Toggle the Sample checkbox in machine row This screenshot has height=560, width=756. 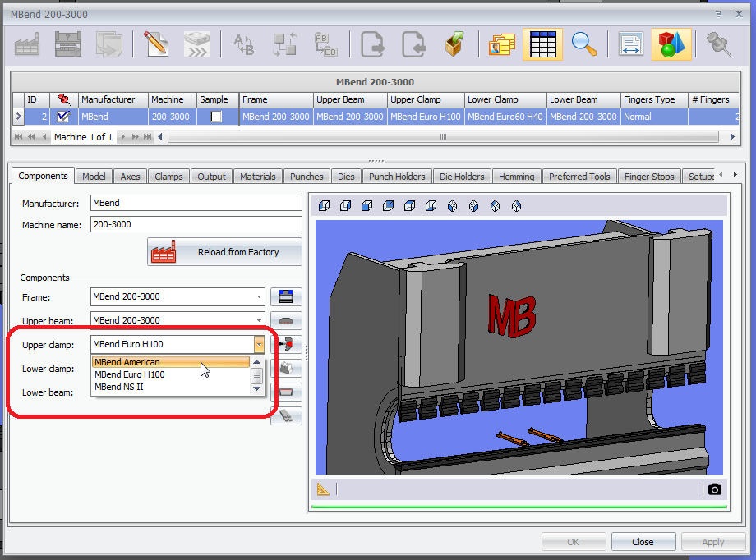coord(216,117)
